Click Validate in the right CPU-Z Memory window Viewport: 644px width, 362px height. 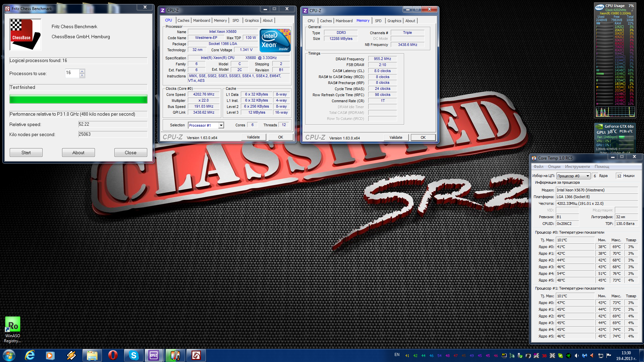point(396,137)
